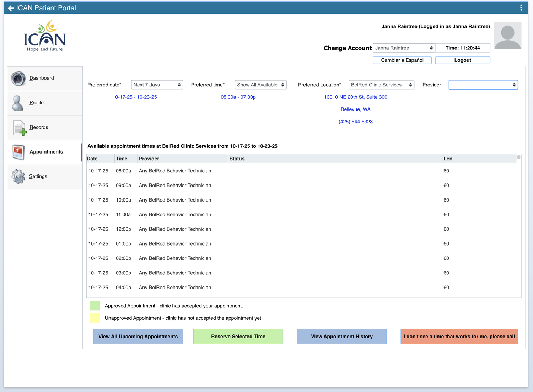Open the Preferred Location selector
The width and height of the screenshot is (533, 392).
[381, 85]
